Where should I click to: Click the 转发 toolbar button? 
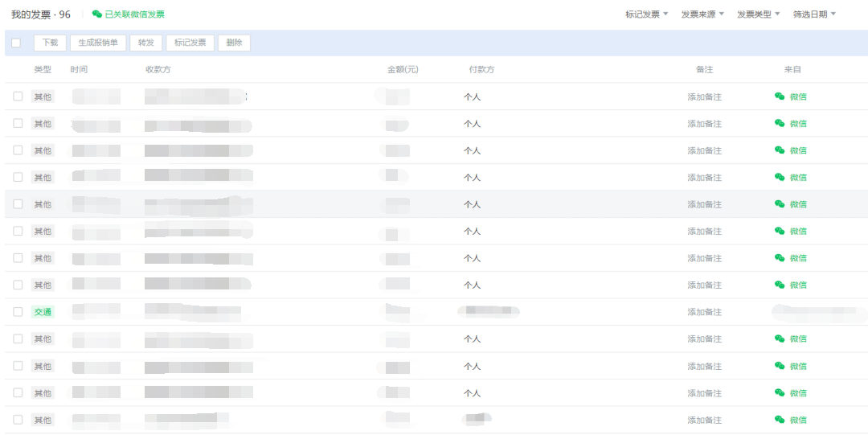point(145,43)
